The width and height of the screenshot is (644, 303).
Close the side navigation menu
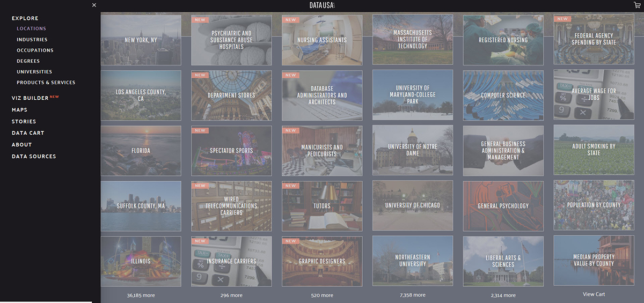94,5
